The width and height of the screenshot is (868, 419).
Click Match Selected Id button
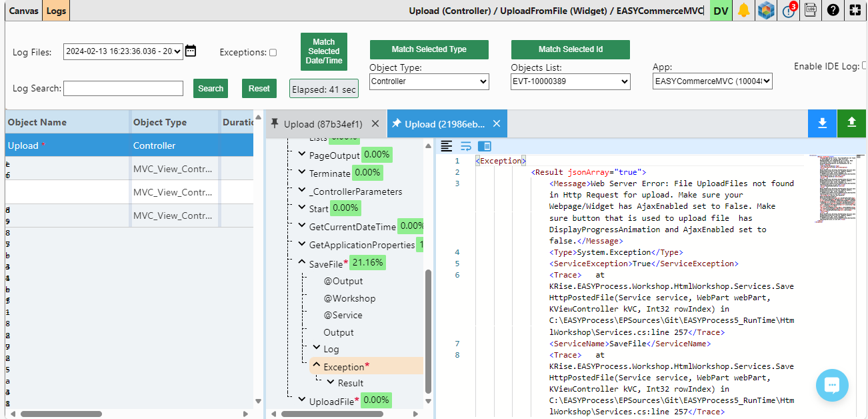[571, 49]
